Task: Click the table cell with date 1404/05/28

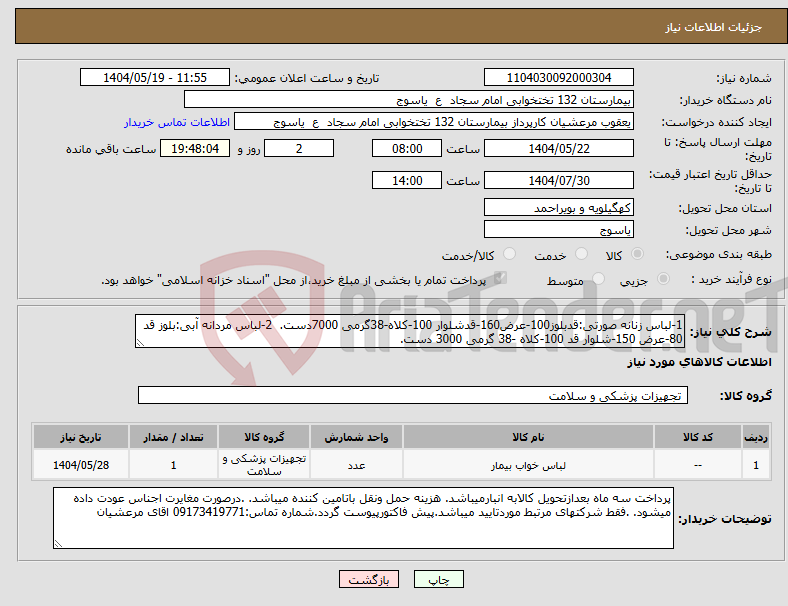Action: 81,465
